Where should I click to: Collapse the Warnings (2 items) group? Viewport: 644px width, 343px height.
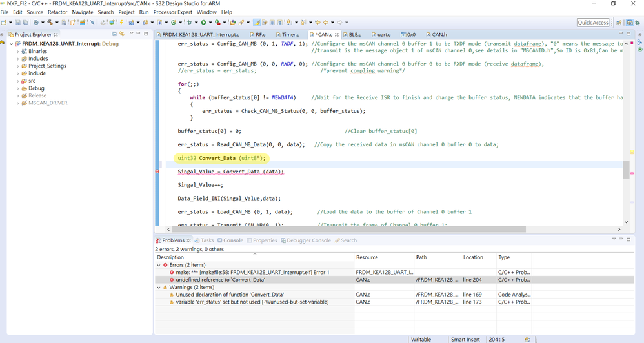point(159,287)
